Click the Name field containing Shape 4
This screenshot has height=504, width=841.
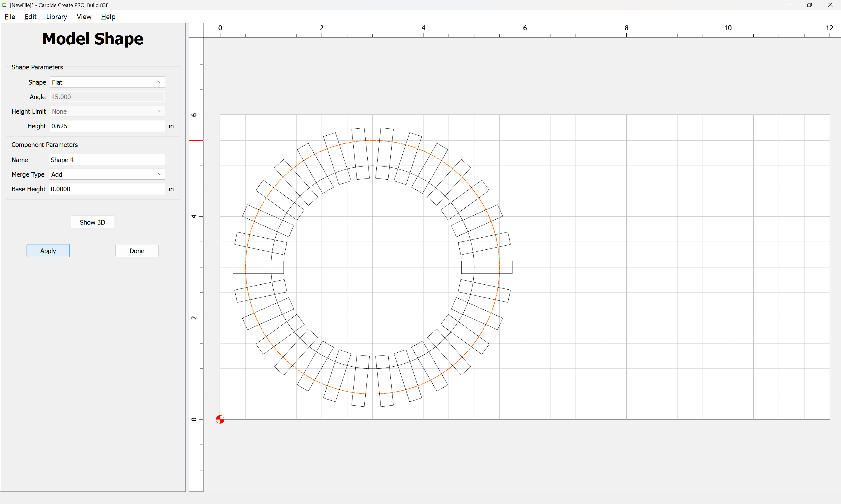pos(107,160)
